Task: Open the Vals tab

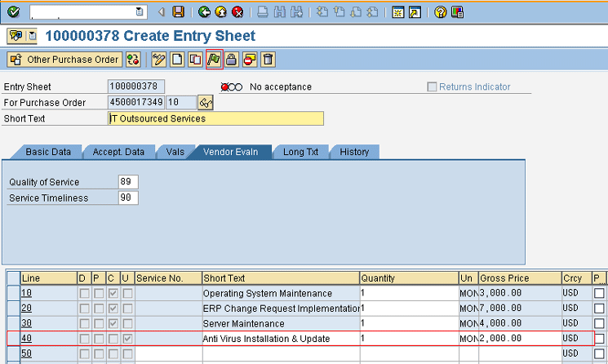Action: (175, 152)
